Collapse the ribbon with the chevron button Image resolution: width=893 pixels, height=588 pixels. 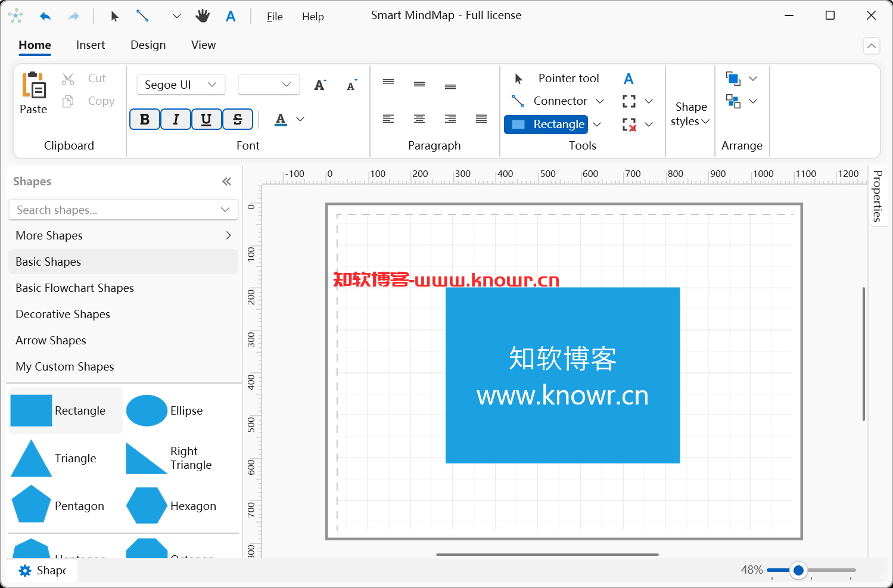871,46
